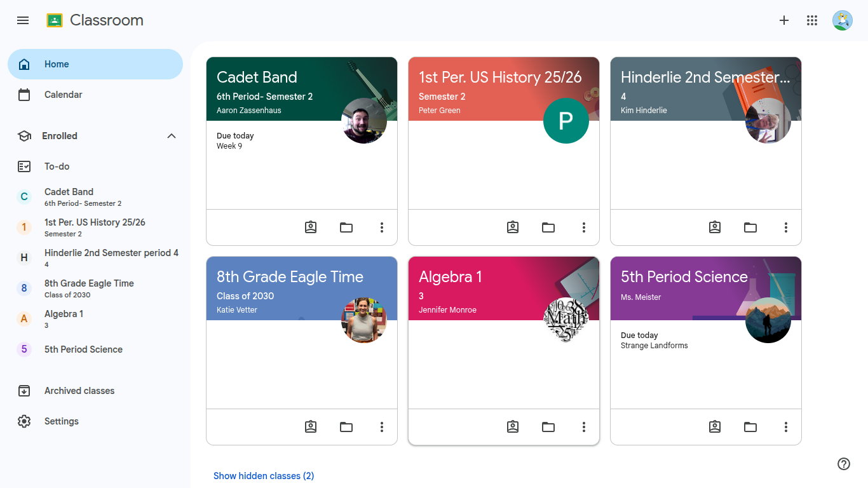Image resolution: width=868 pixels, height=488 pixels.
Task: Select Calendar in the sidebar
Action: pyautogui.click(x=95, y=95)
